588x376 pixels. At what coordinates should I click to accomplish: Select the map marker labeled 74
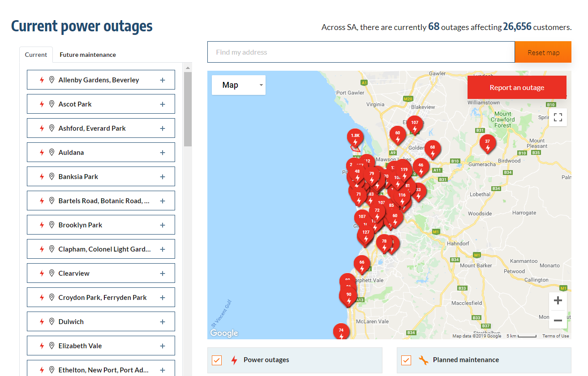[x=341, y=332]
